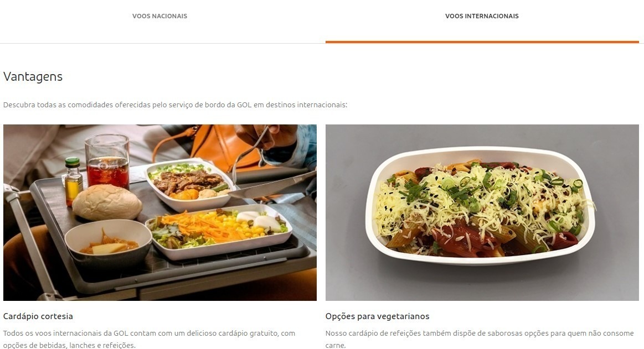Click the glass of red juice in photo
The width and height of the screenshot is (644, 349).
click(x=107, y=161)
